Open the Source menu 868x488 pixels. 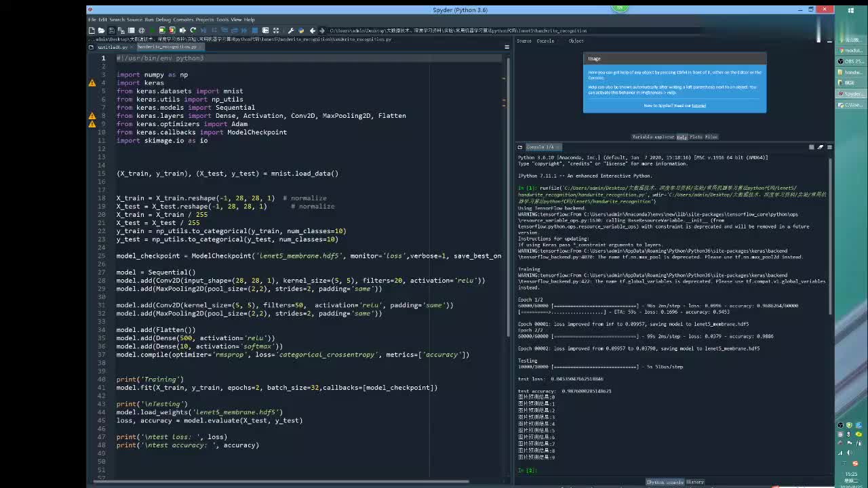click(x=134, y=20)
